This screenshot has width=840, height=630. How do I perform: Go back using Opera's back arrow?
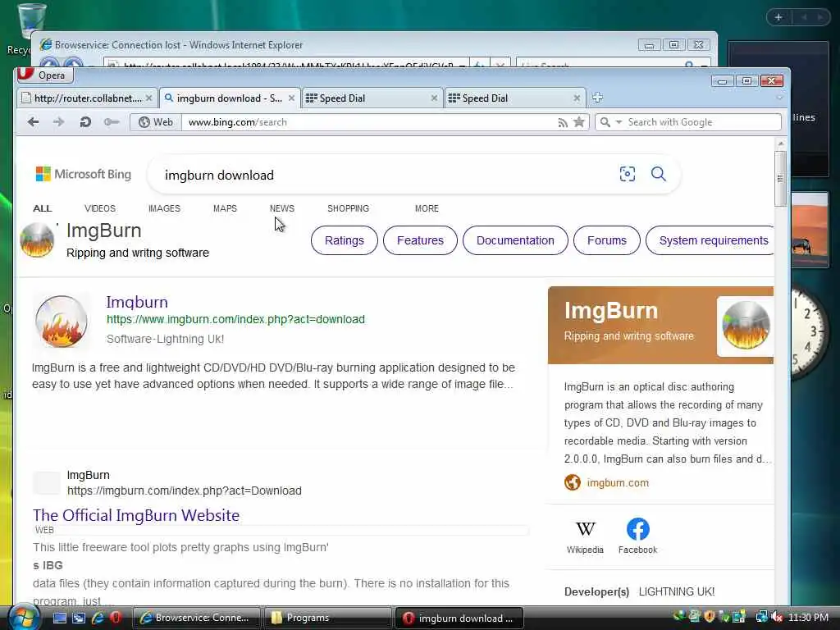pyautogui.click(x=33, y=122)
